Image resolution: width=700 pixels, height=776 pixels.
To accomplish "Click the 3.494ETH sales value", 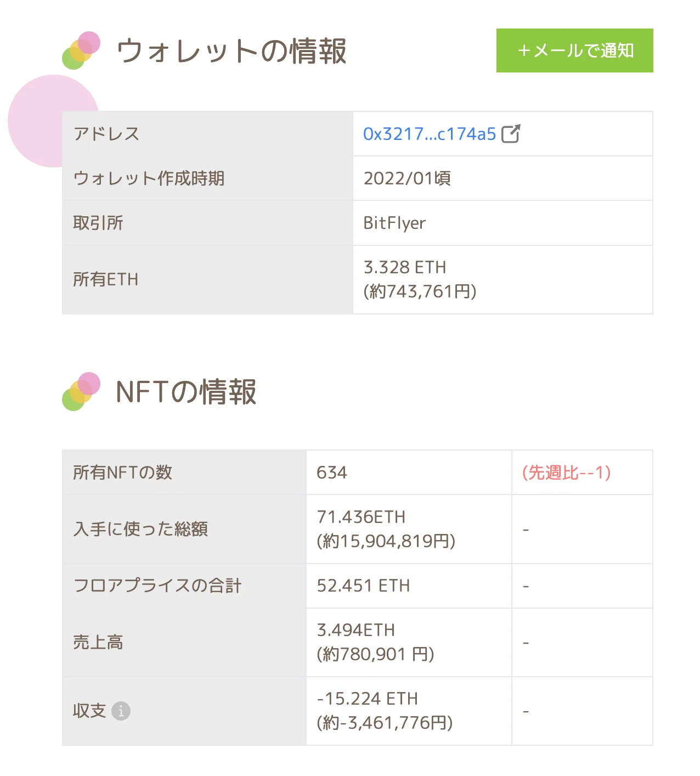I will click(355, 630).
